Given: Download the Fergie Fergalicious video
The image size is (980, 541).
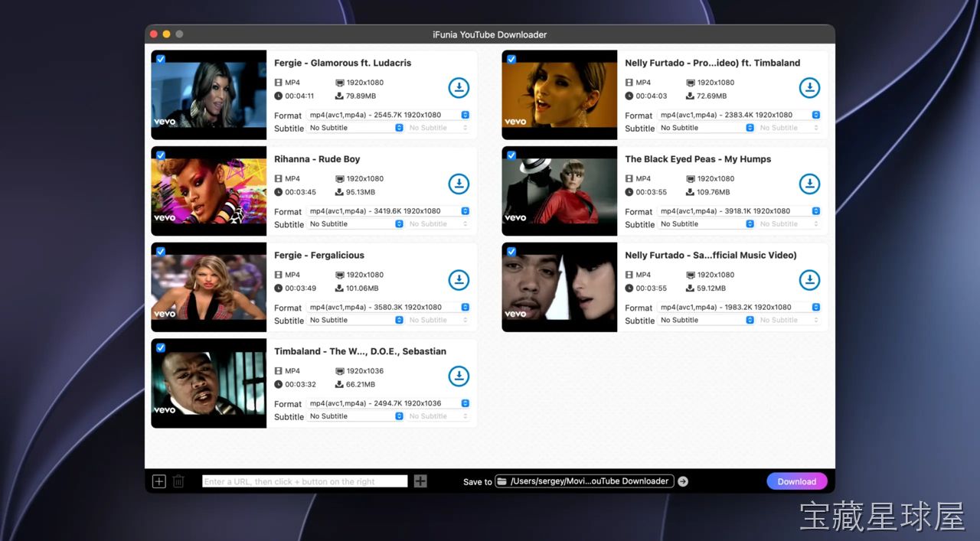Looking at the screenshot, I should (459, 280).
